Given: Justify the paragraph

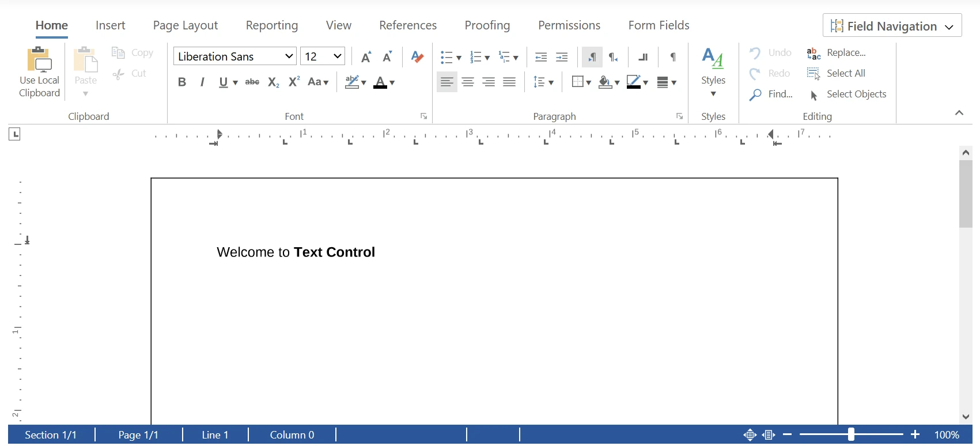Looking at the screenshot, I should point(509,82).
